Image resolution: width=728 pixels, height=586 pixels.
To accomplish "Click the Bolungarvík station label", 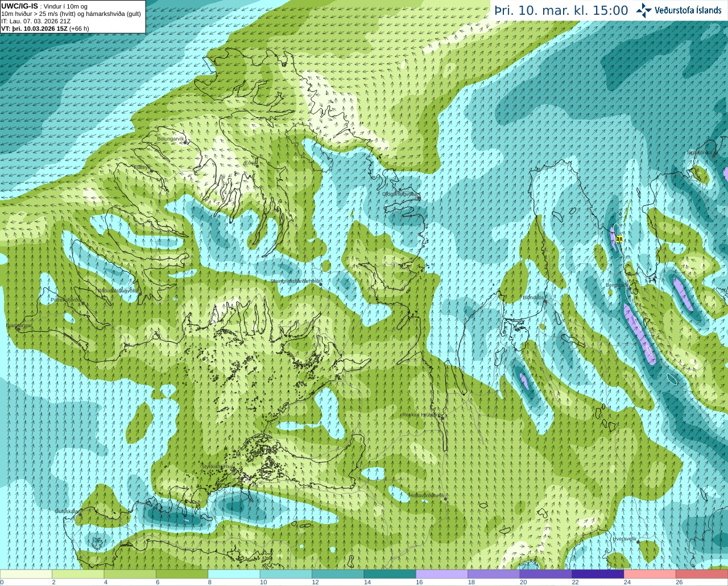I will (171, 139).
